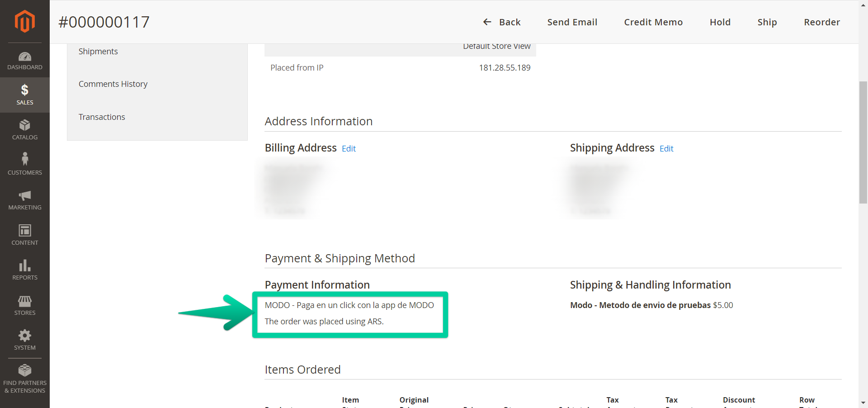Image resolution: width=868 pixels, height=408 pixels.
Task: Create a Credit Memo for order
Action: (x=653, y=22)
